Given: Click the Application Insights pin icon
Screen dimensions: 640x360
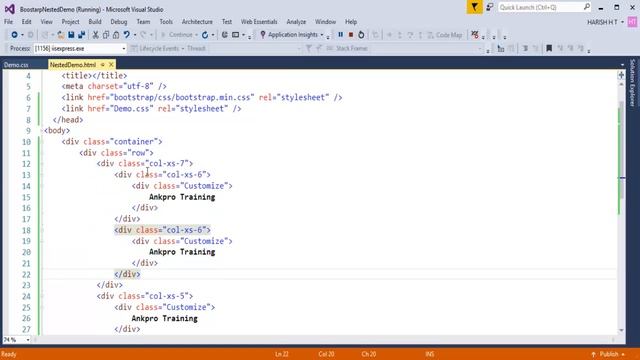Looking at the screenshot, I should coord(262,35).
